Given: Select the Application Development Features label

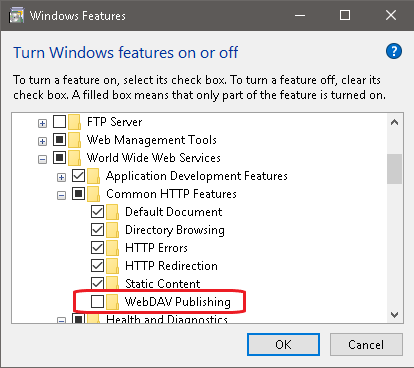Looking at the screenshot, I should coord(197,176).
